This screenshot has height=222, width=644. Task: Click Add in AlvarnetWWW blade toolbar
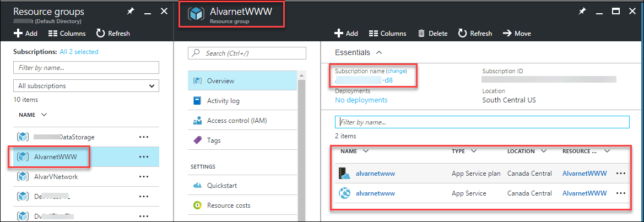click(x=346, y=34)
